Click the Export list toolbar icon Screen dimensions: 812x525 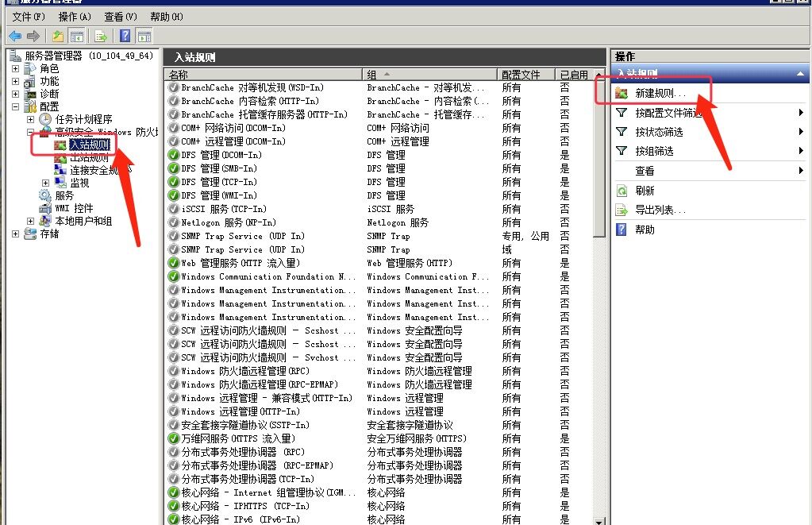pyautogui.click(x=101, y=36)
